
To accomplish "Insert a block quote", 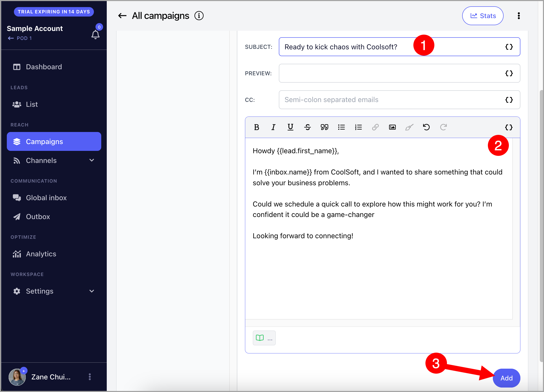I will tap(324, 127).
